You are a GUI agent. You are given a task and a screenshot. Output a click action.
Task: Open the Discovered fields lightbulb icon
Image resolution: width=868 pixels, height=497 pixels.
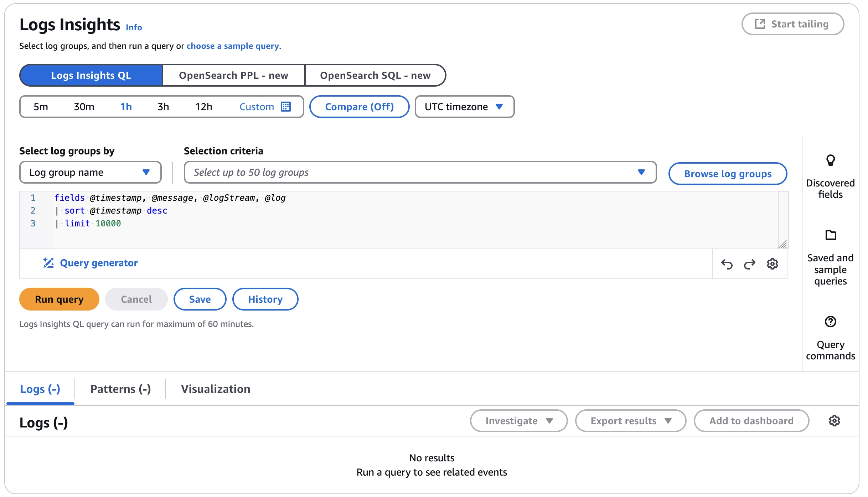tap(830, 160)
